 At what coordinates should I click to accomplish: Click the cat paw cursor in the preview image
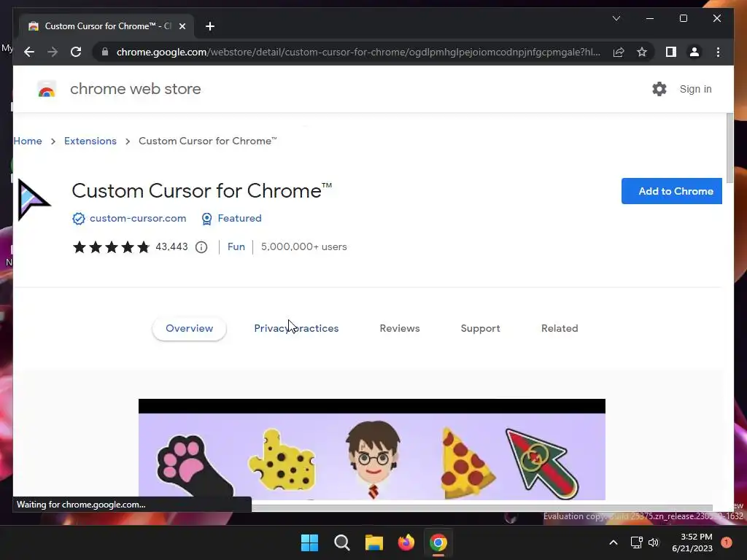point(194,466)
